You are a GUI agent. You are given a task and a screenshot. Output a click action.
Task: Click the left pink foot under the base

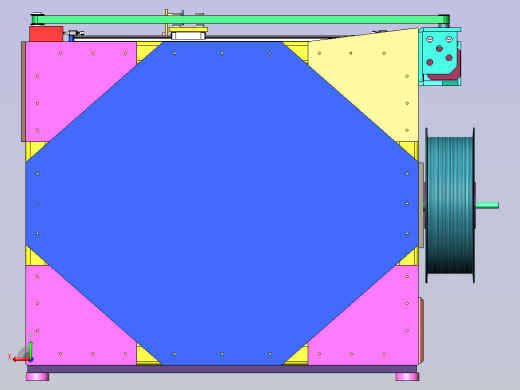(38, 377)
